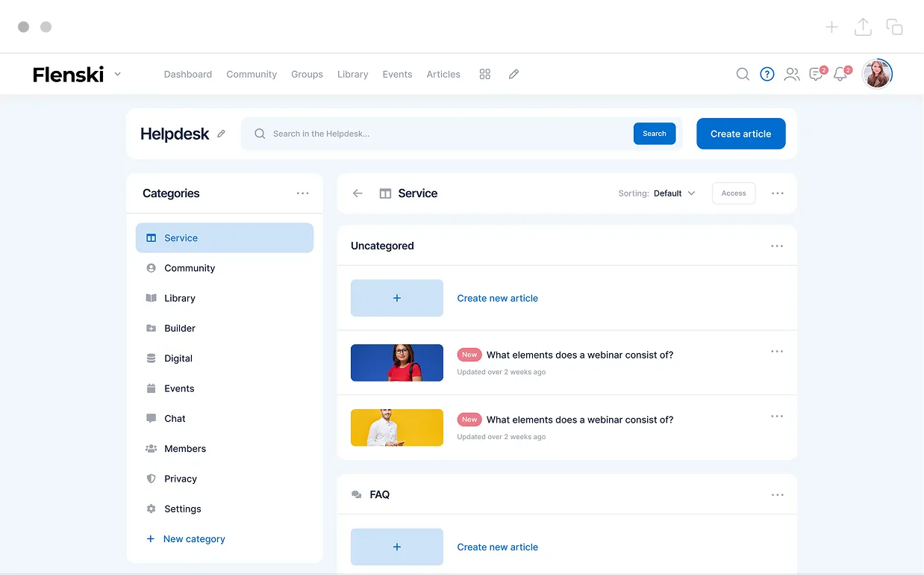Switch to the Community navigation tab
This screenshot has height=575, width=924.
[x=252, y=74]
